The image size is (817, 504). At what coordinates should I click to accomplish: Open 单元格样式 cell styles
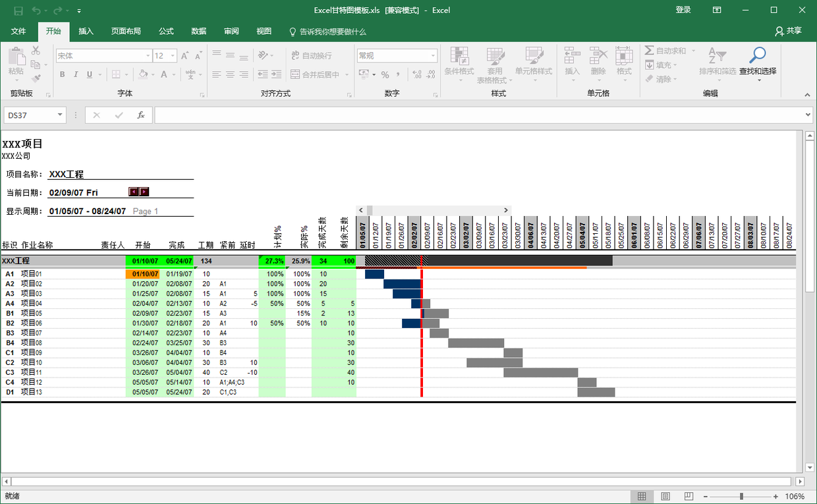tap(533, 64)
